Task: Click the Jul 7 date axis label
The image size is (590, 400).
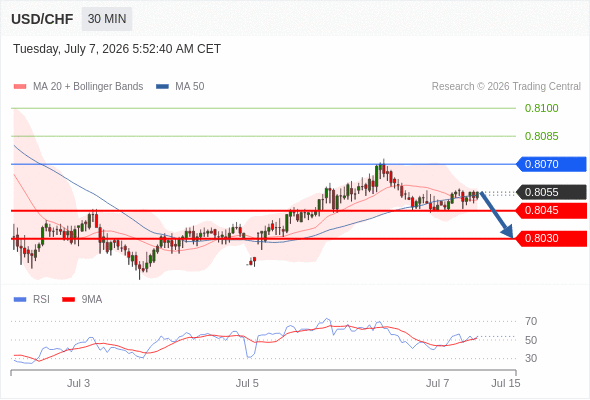Action: pos(437,383)
